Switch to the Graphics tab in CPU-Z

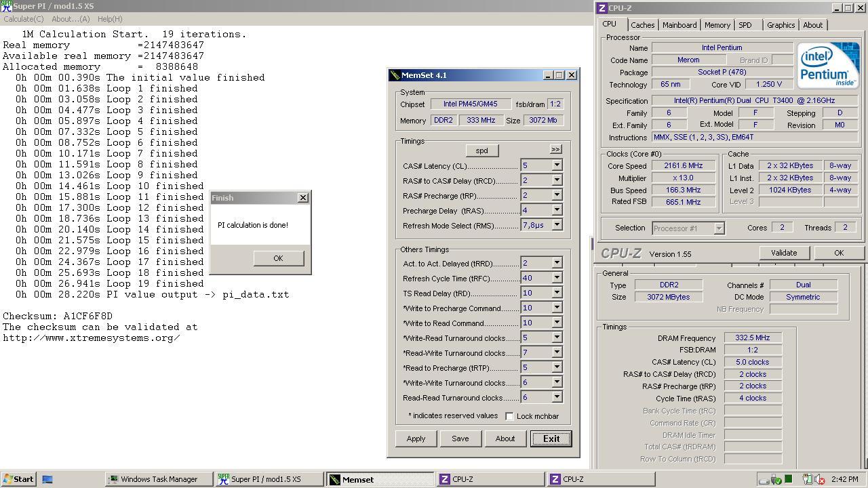pyautogui.click(x=781, y=25)
